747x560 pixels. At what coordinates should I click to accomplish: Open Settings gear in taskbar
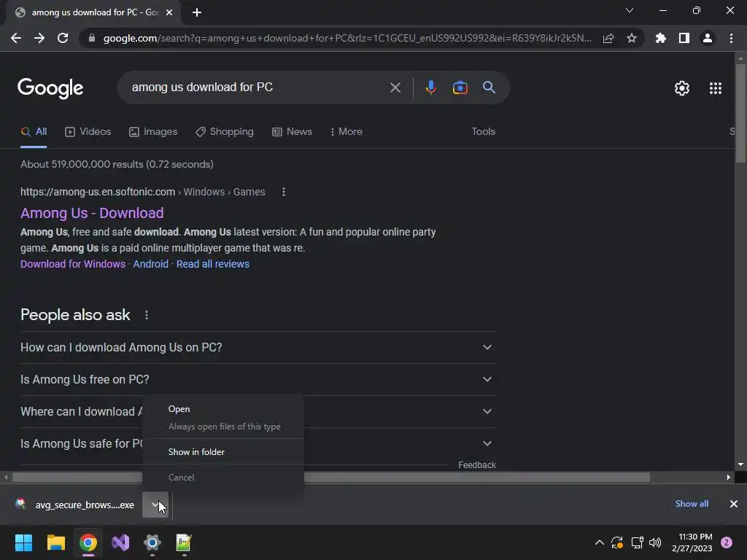[152, 542]
